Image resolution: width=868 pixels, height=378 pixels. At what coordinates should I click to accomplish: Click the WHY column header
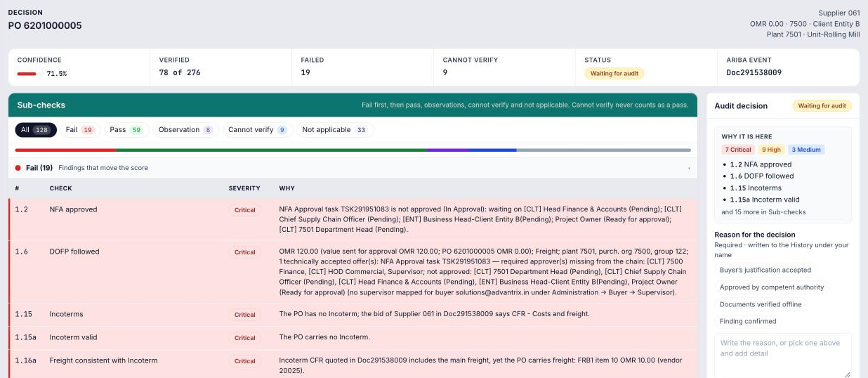pos(287,188)
